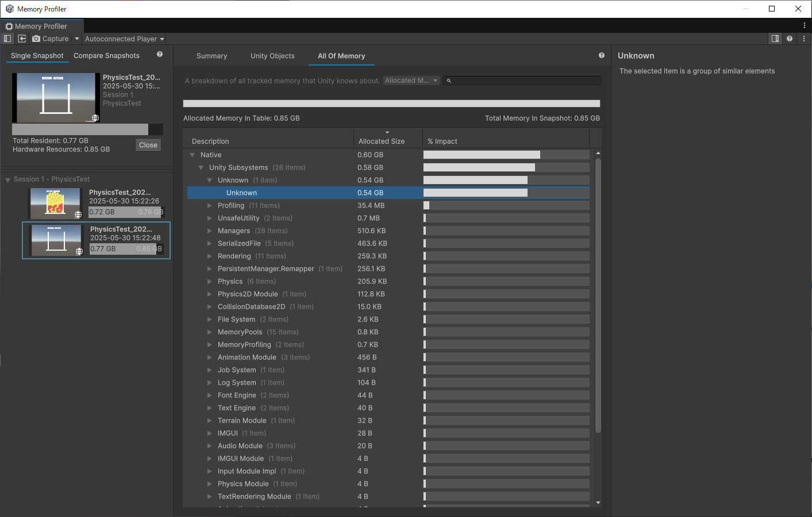Expand the Physics tree item
Screen dimensions: 812x517
pyautogui.click(x=209, y=281)
